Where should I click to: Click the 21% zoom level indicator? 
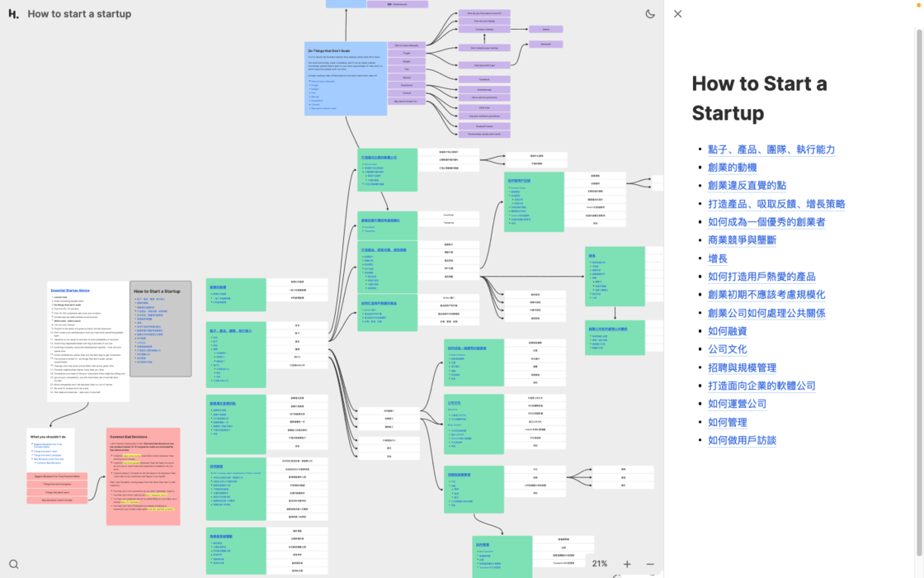[600, 564]
